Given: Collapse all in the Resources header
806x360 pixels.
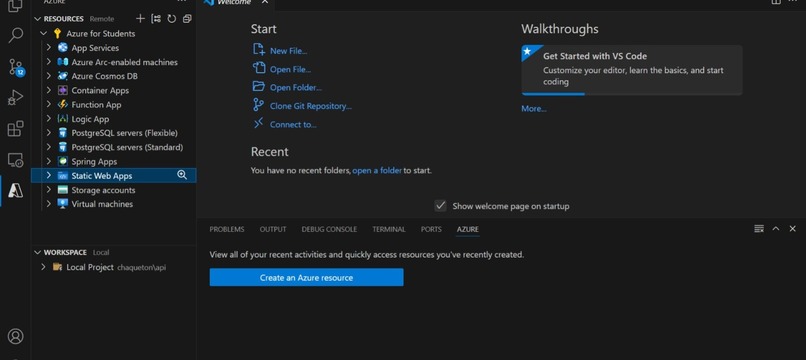Looking at the screenshot, I should tap(187, 19).
